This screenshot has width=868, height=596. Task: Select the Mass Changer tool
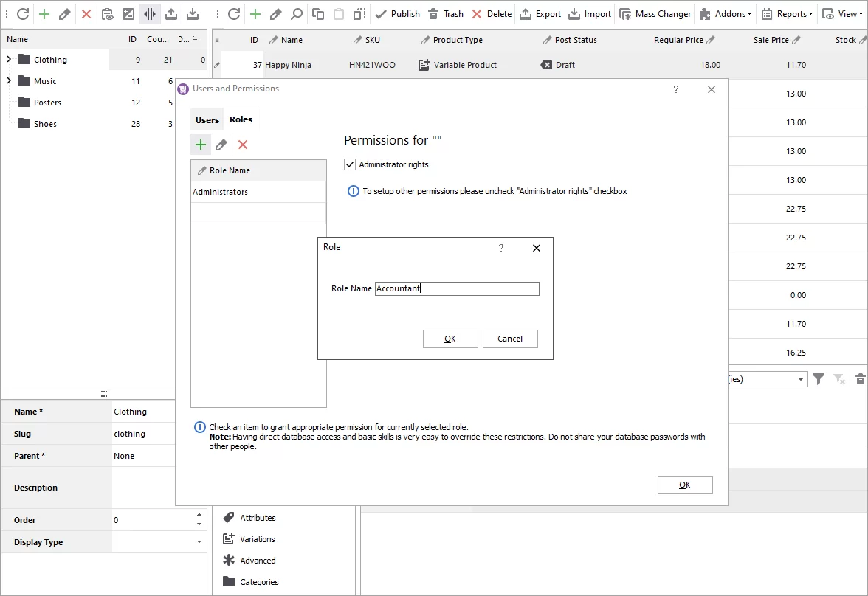coord(654,13)
